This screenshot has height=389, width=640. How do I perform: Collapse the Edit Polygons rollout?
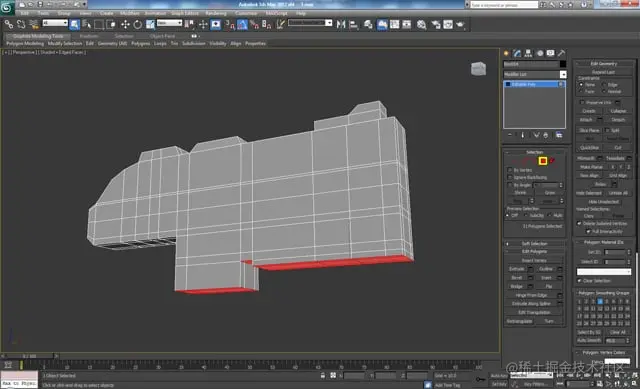pyautogui.click(x=534, y=251)
